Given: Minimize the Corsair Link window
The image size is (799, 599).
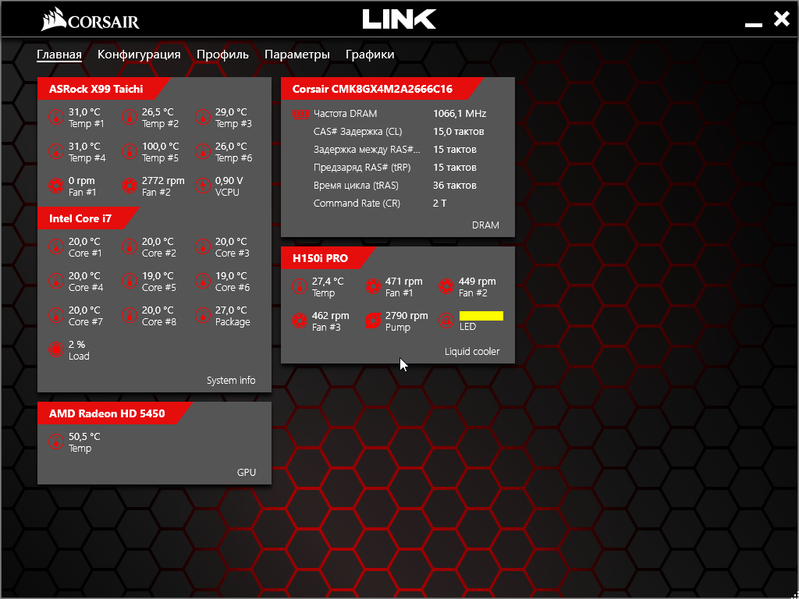Looking at the screenshot, I should coord(753,24).
